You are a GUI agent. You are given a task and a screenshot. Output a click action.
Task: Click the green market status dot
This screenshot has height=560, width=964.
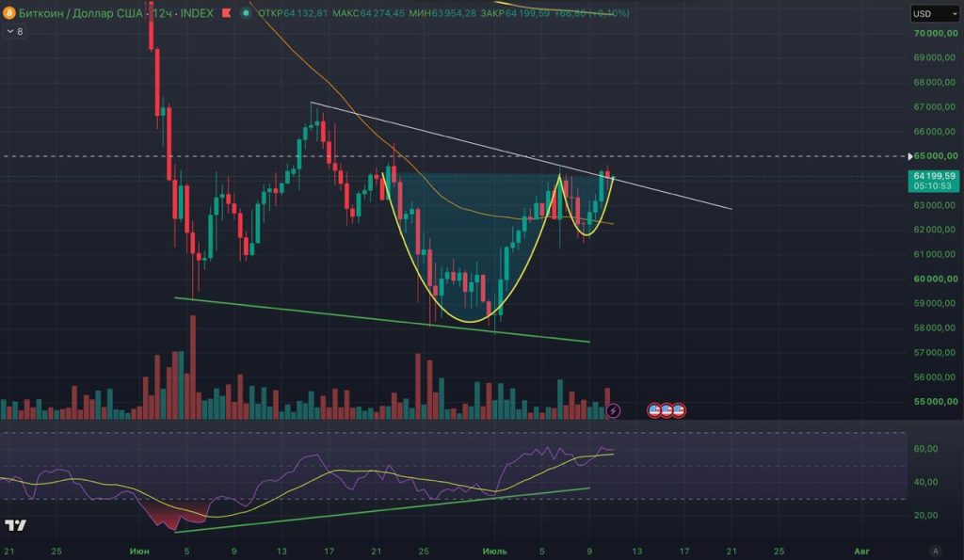point(246,13)
